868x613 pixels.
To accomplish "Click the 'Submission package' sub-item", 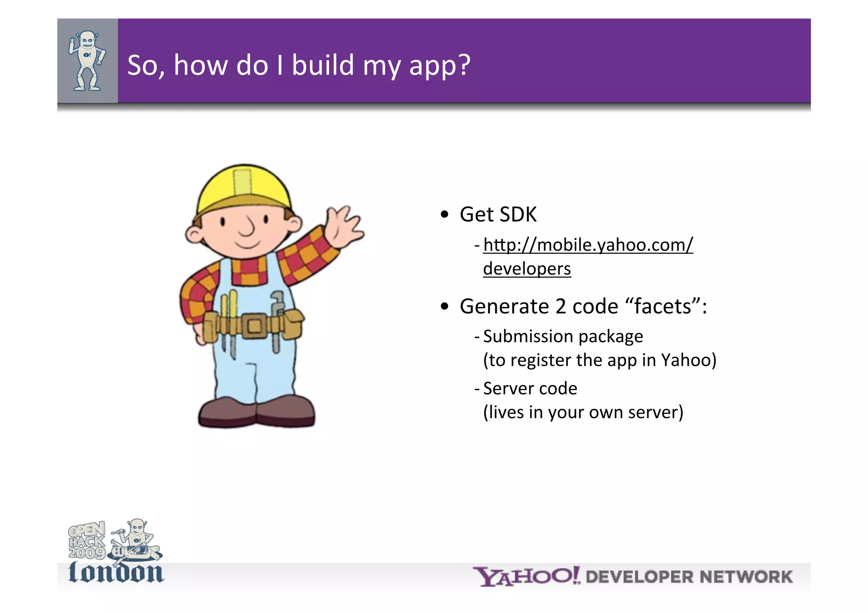I will (563, 336).
